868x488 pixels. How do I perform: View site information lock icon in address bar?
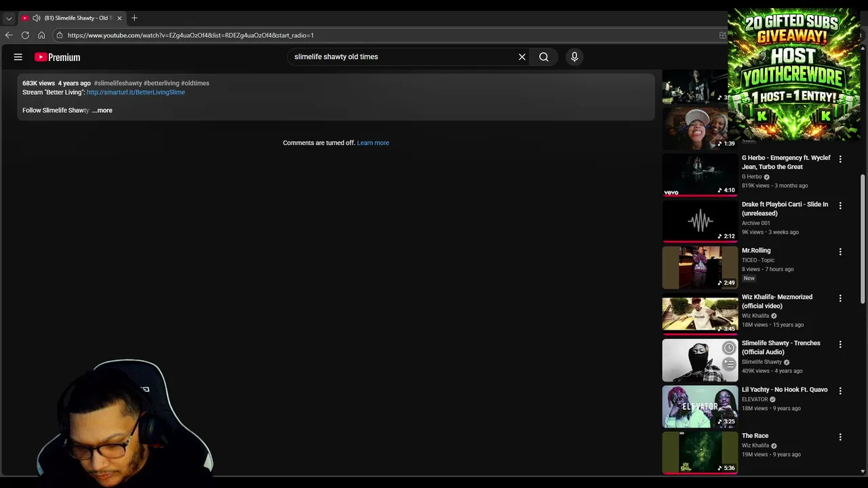pos(60,35)
